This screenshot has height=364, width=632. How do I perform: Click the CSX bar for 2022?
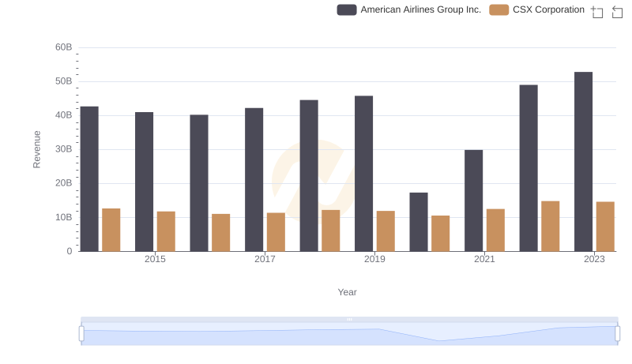pos(550,227)
